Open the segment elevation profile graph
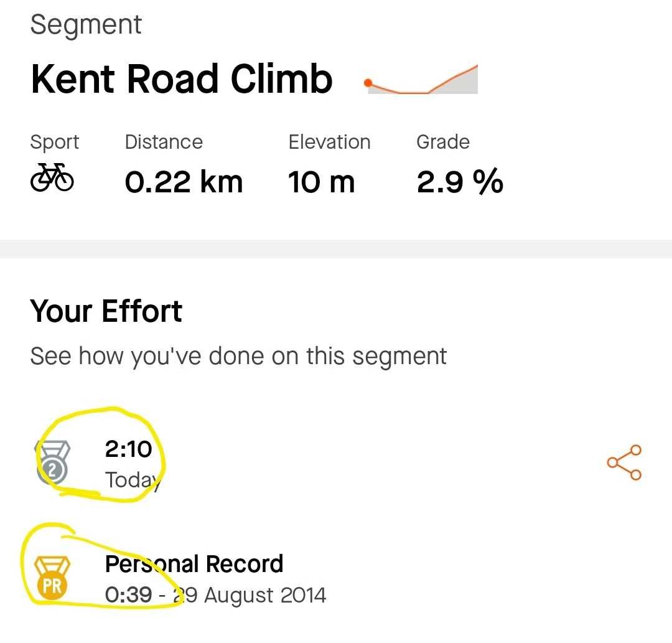Screen dimensions: 672x643 pos(422,80)
